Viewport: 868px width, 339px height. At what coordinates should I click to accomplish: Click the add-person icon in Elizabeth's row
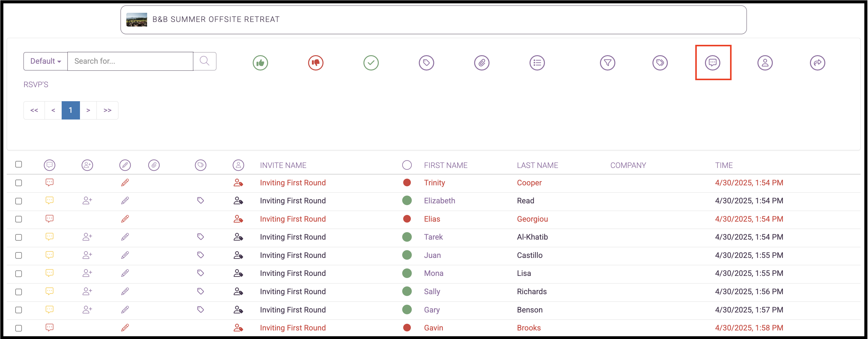87,201
